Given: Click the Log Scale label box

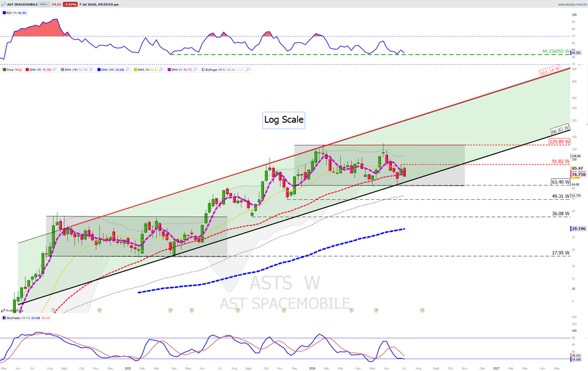Looking at the screenshot, I should [284, 120].
